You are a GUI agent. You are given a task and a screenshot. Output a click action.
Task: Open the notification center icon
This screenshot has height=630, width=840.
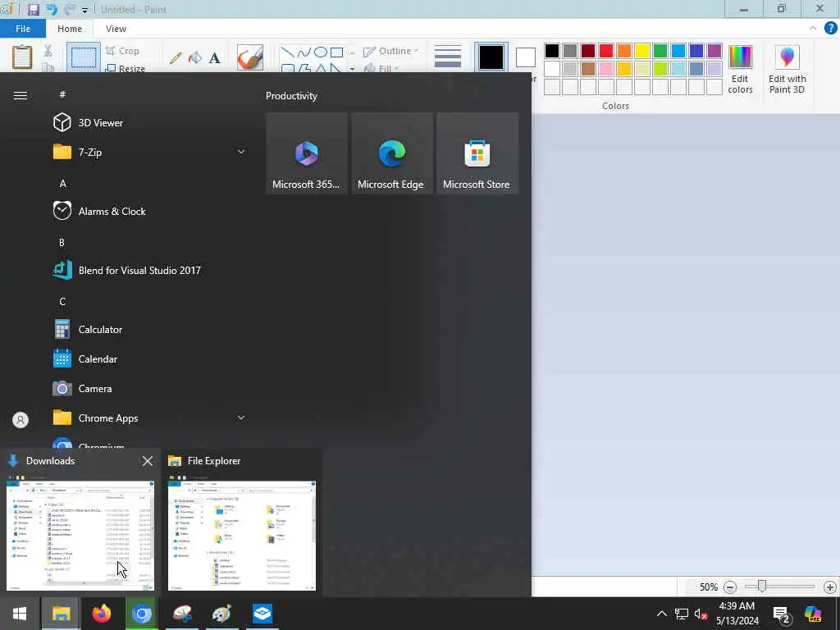point(782,615)
